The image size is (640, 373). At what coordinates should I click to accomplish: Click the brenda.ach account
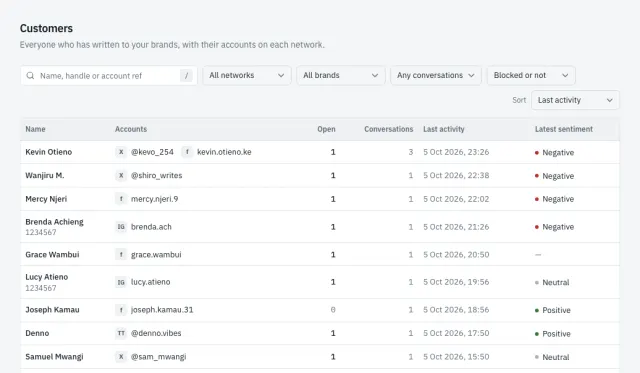(151, 226)
